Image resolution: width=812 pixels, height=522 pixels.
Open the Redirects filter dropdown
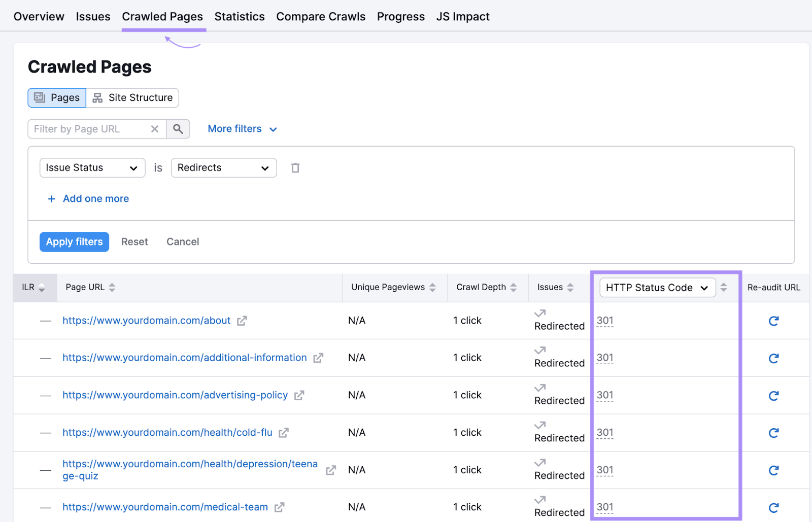pos(223,167)
